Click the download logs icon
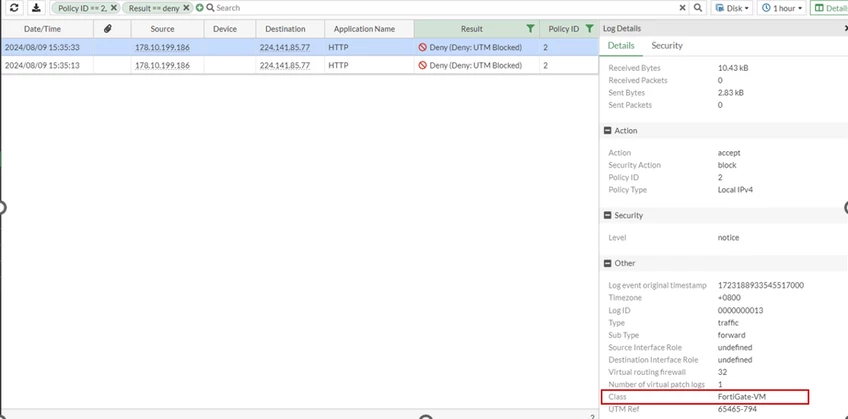848x419 pixels. (x=36, y=8)
